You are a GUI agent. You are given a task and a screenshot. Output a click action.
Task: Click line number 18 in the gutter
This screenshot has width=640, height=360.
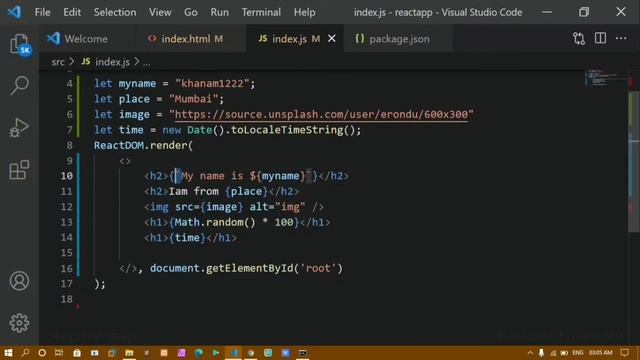pyautogui.click(x=67, y=299)
